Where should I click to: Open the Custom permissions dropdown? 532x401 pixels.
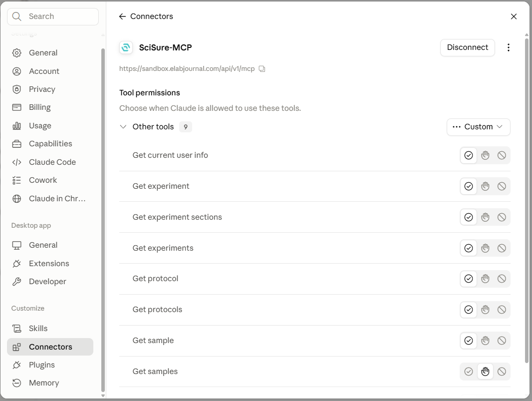point(479,127)
